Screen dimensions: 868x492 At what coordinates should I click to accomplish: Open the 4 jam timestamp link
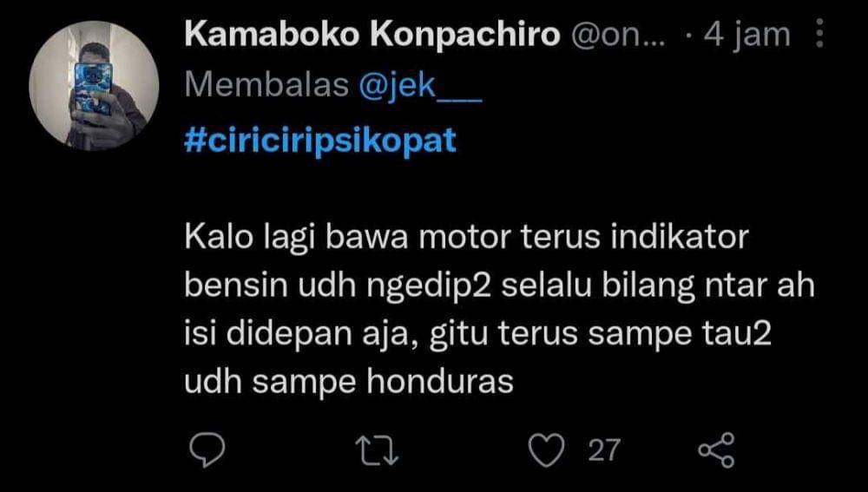click(x=746, y=35)
